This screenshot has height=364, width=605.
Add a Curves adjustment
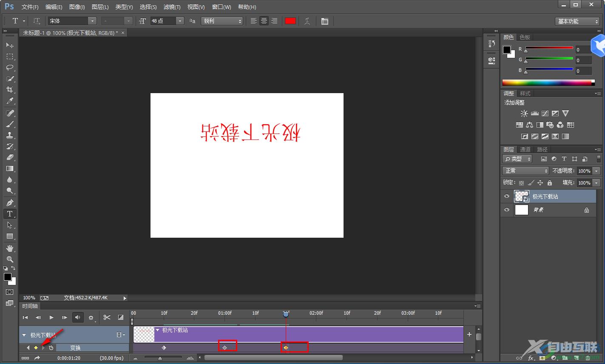coord(545,114)
